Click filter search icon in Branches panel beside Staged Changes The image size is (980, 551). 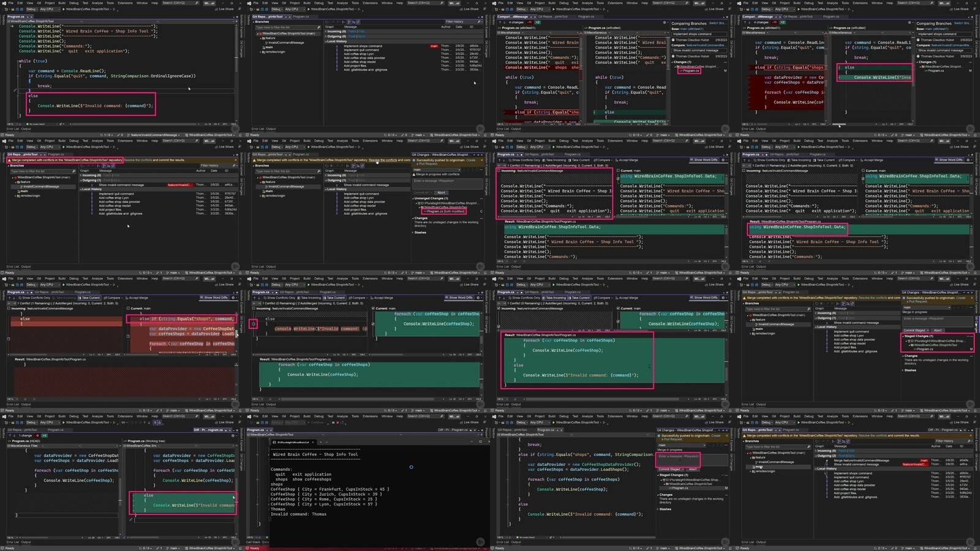[x=808, y=309]
